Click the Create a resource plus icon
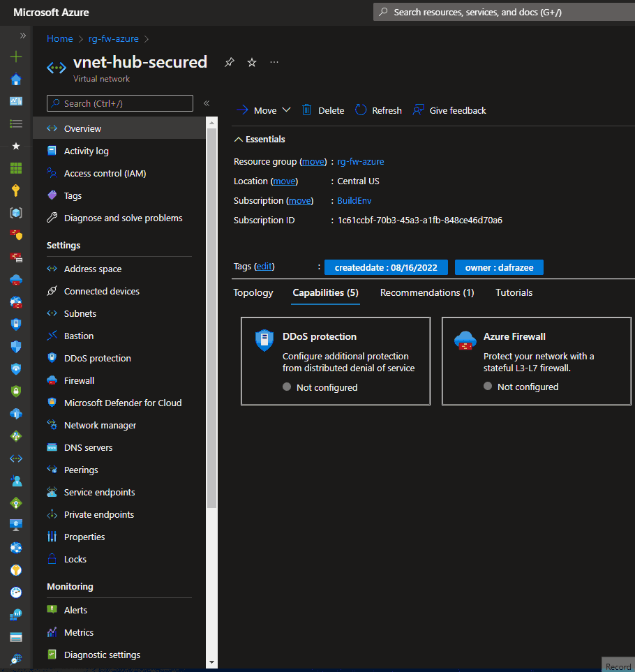This screenshot has width=635, height=672. click(x=16, y=57)
